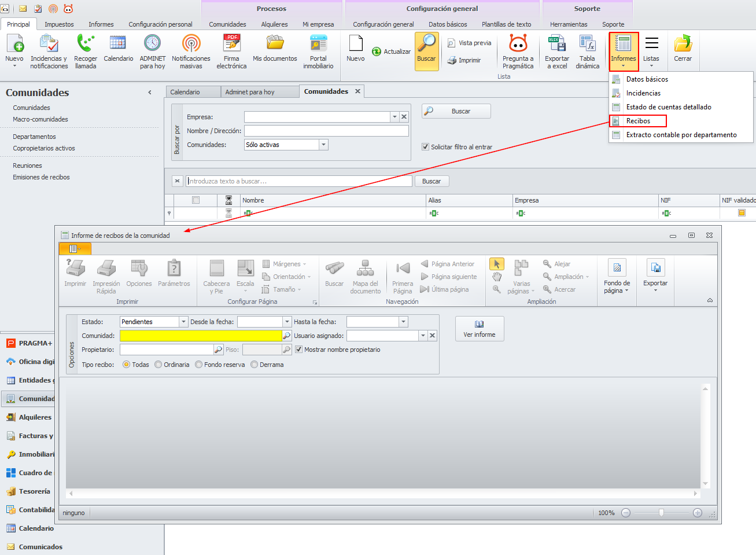Choose Incidencias in the Informes menu
Viewport: 756px width, 555px height.
click(x=643, y=93)
